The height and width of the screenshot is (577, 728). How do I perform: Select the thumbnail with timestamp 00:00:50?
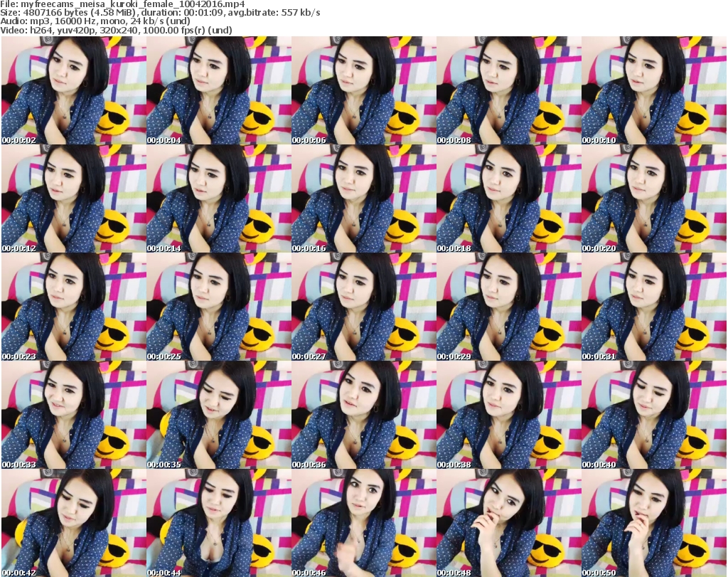click(654, 523)
